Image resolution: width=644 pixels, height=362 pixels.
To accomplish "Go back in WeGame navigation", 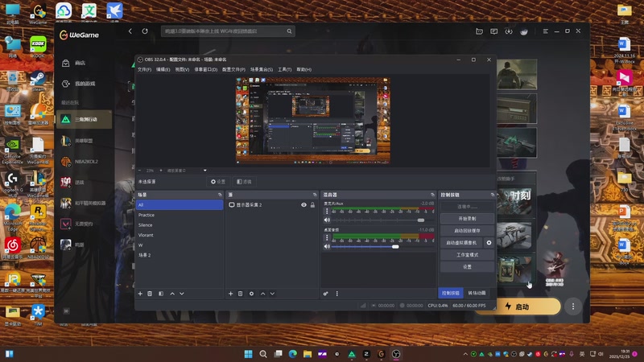I will [130, 31].
